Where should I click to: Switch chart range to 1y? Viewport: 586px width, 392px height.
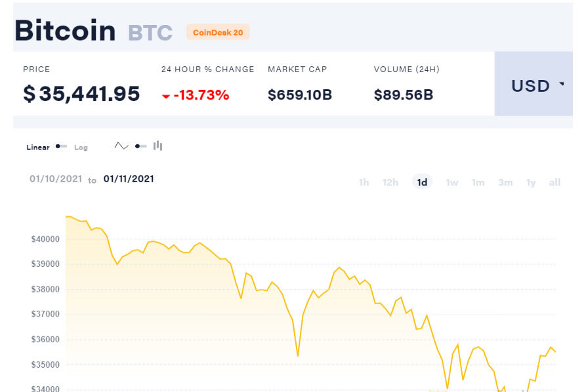pos(531,182)
